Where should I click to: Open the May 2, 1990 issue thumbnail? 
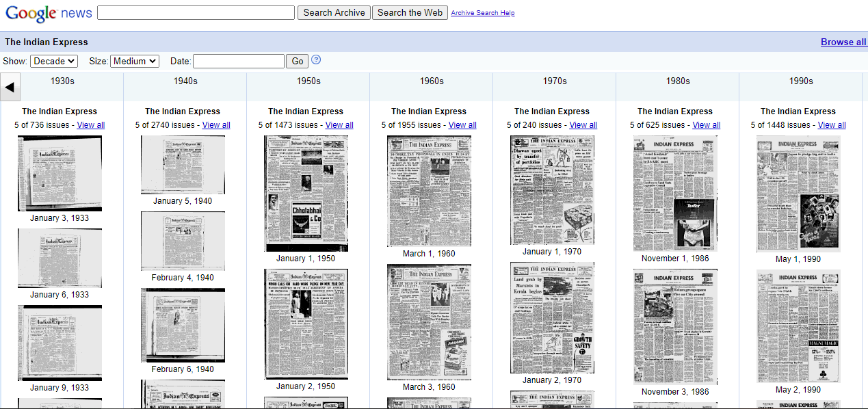pyautogui.click(x=798, y=326)
